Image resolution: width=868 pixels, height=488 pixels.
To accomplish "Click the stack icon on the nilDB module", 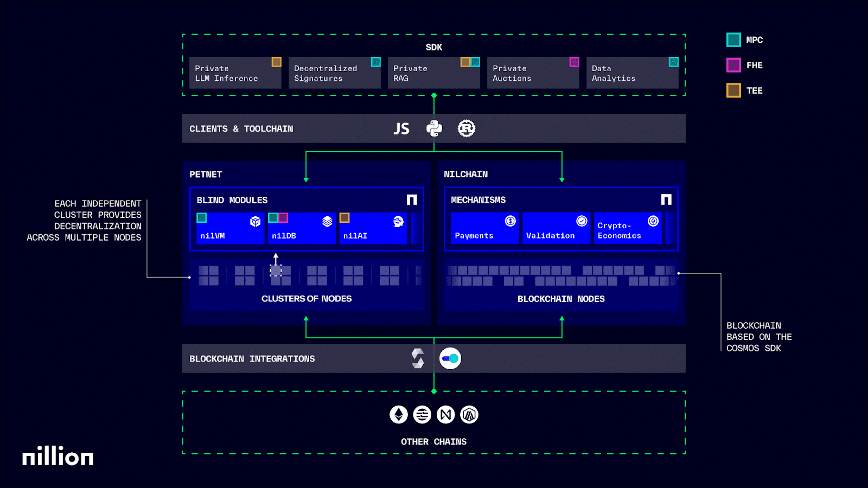I will coord(326,221).
